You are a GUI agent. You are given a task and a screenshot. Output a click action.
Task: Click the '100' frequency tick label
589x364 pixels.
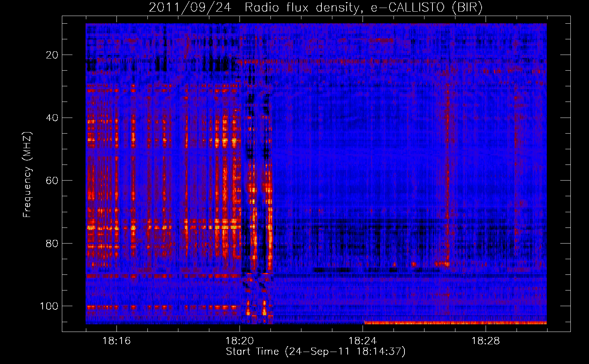tap(49, 306)
